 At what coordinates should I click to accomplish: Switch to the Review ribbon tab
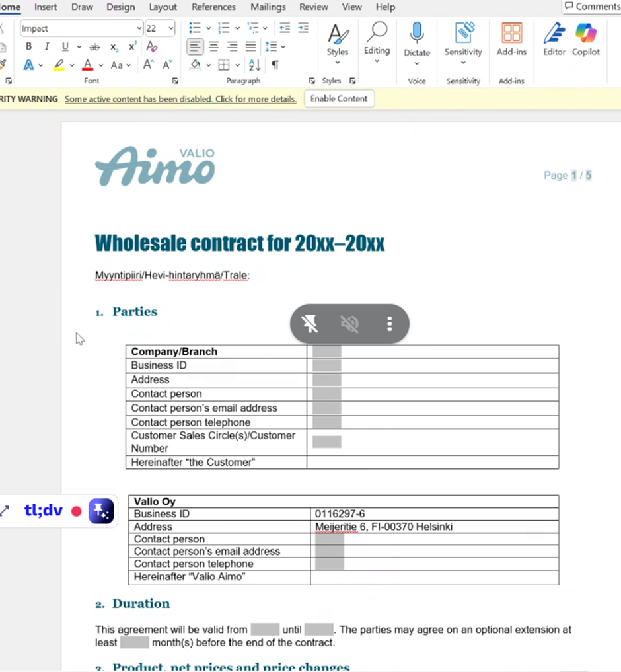(x=313, y=7)
